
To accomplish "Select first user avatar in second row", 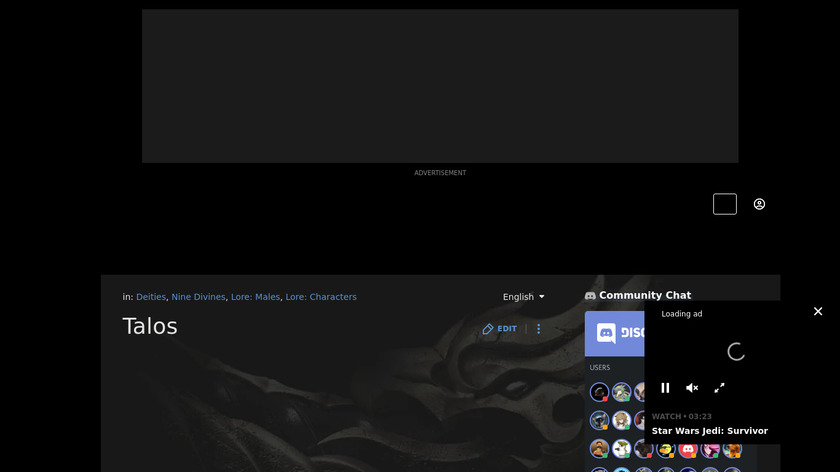I will tap(599, 421).
